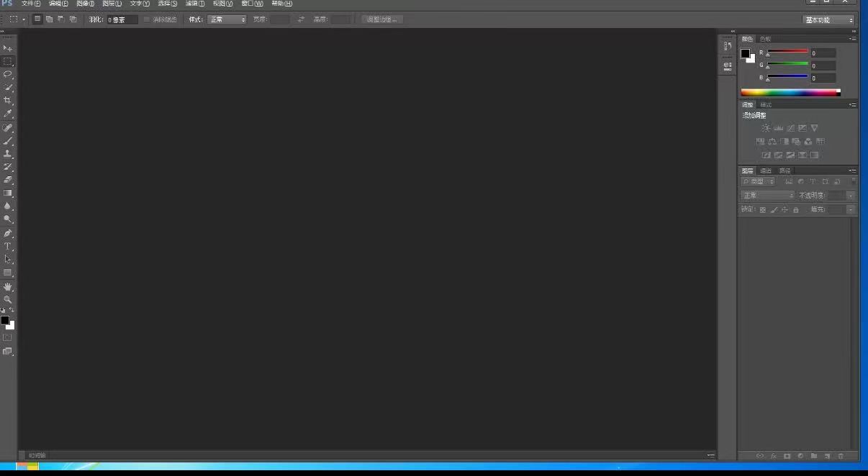Select the Path Selection tool
This screenshot has height=476, width=868.
click(8, 259)
